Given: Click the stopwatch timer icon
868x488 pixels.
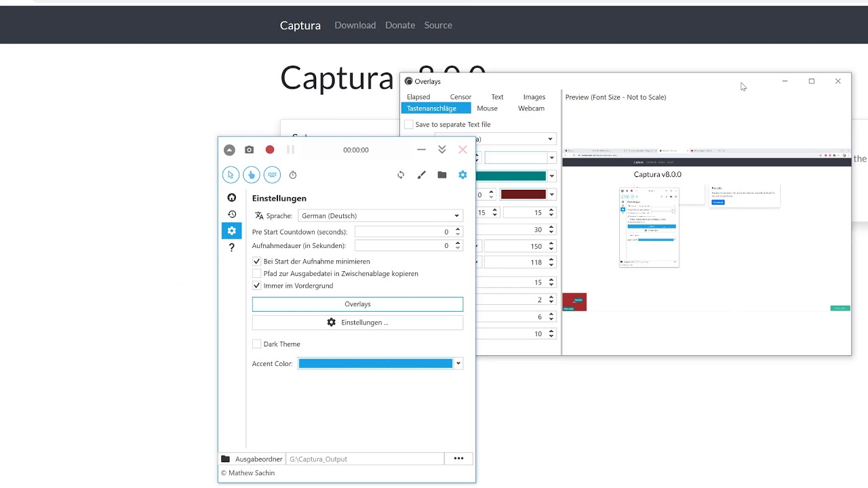Looking at the screenshot, I should coord(293,175).
